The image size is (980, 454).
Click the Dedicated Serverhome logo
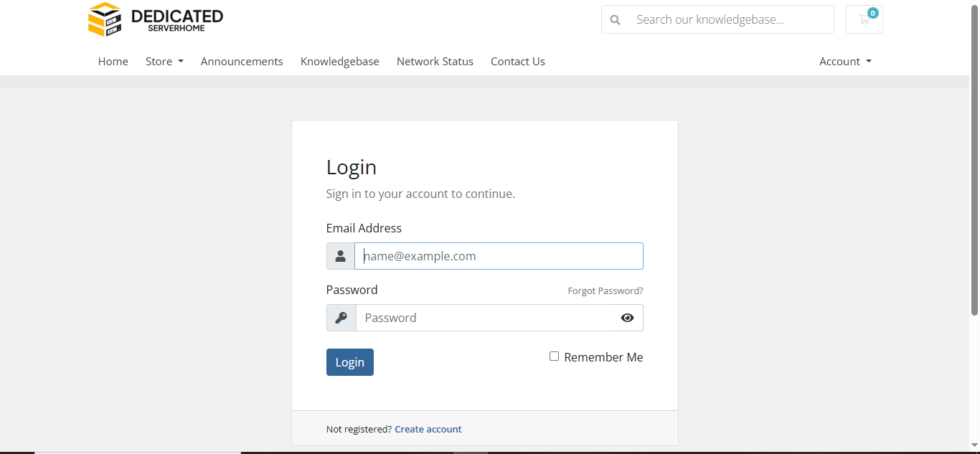click(x=156, y=19)
